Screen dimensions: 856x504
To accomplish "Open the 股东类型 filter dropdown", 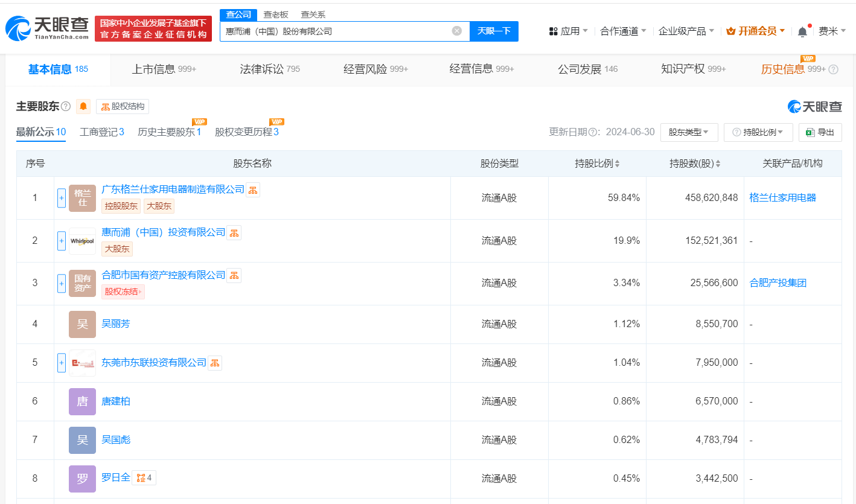I will (x=689, y=132).
